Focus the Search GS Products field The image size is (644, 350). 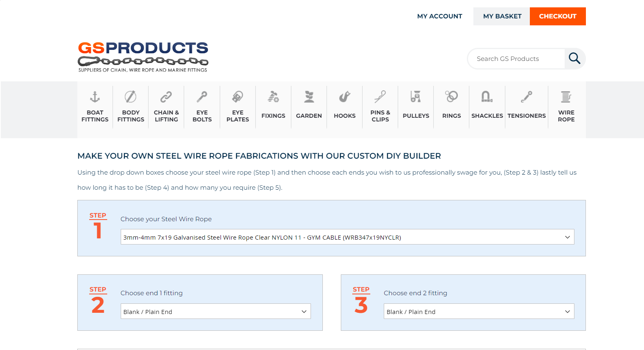516,59
